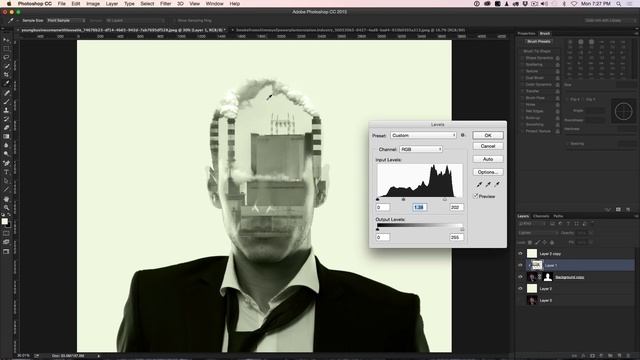Click the input midtone gray slider

[x=403, y=200]
